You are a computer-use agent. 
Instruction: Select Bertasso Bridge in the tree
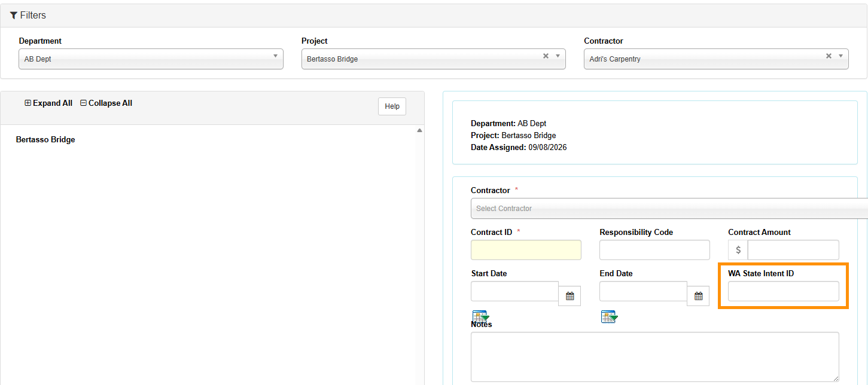pos(45,140)
